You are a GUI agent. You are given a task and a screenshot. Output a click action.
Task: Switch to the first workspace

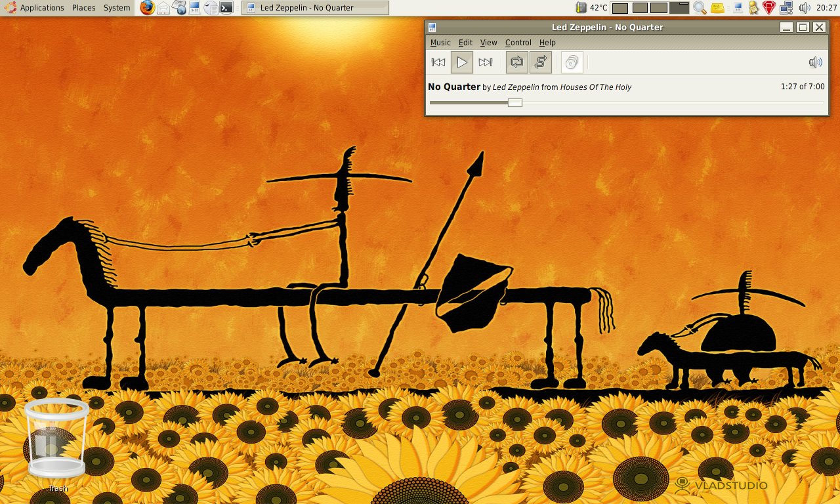[620, 8]
